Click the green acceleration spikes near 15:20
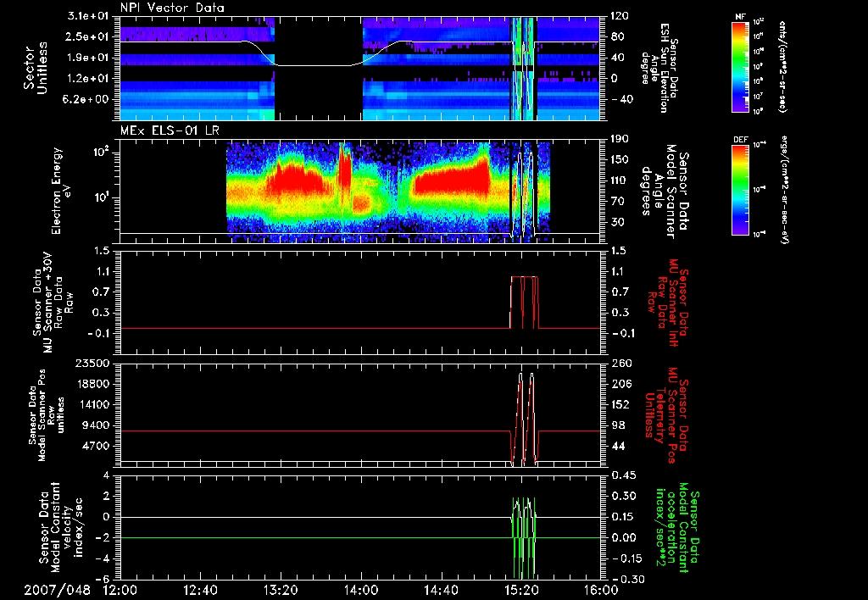 click(524, 537)
